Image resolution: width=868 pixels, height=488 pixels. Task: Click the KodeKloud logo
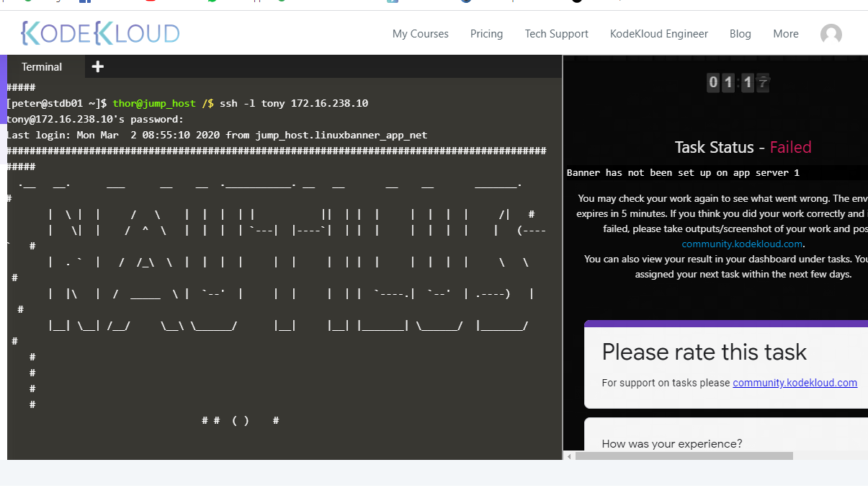[100, 33]
